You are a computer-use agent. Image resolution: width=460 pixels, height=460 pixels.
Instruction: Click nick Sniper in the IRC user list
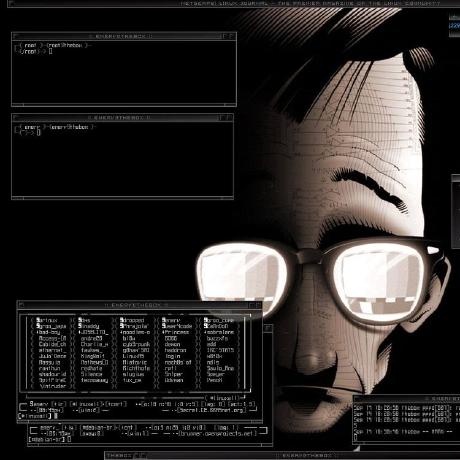[173, 374]
